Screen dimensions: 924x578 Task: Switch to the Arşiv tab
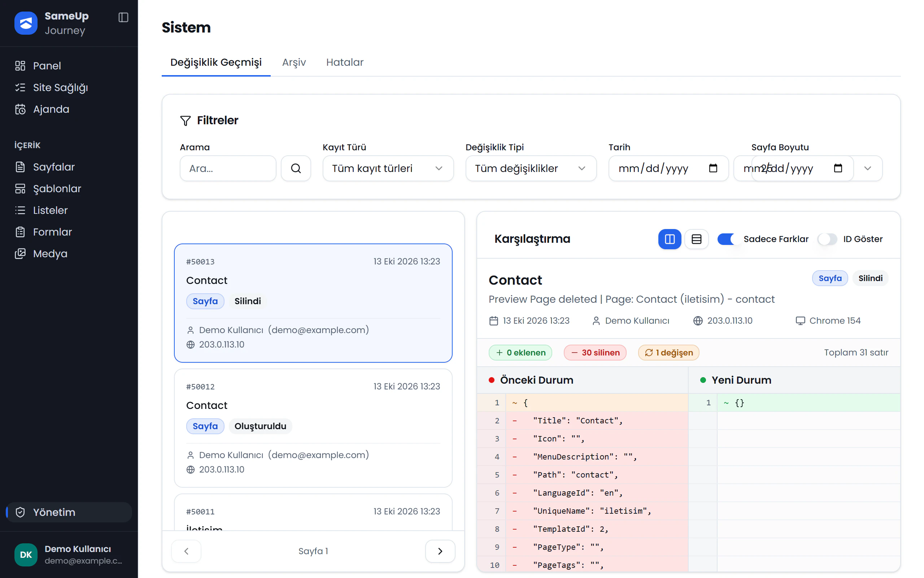pyautogui.click(x=294, y=62)
